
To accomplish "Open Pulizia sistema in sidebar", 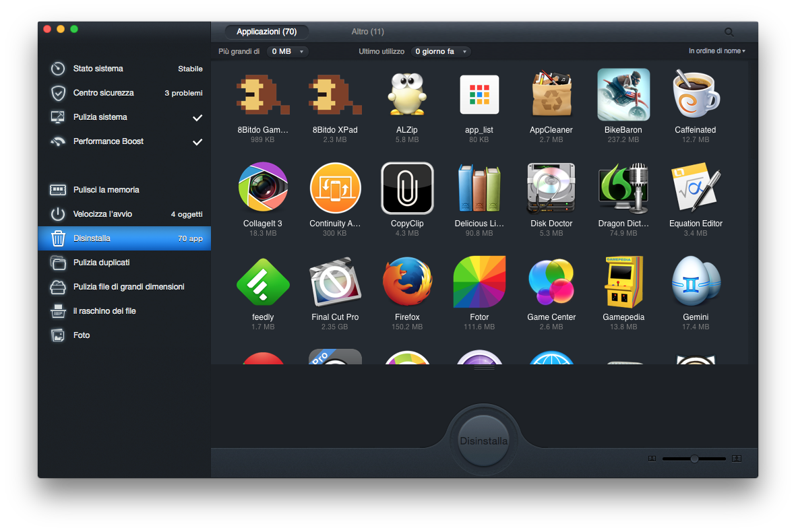I will click(x=125, y=117).
